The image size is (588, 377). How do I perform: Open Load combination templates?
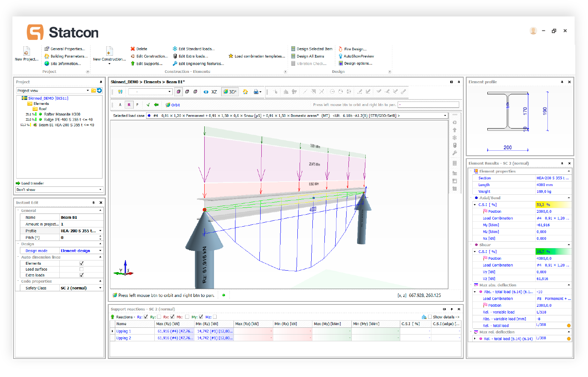(257, 56)
